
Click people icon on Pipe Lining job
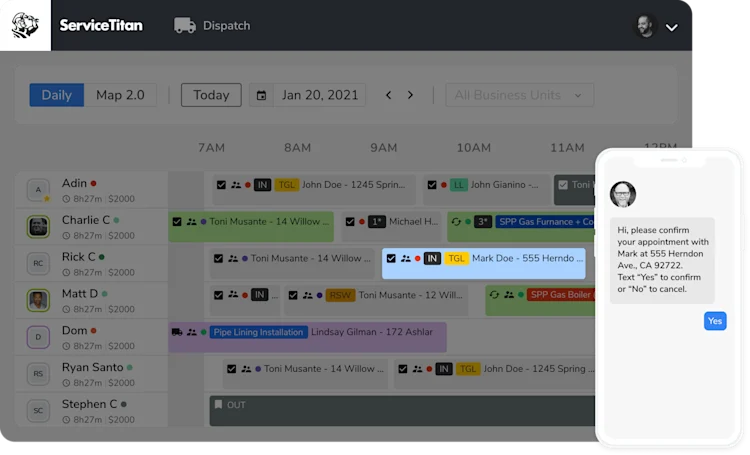pos(192,332)
